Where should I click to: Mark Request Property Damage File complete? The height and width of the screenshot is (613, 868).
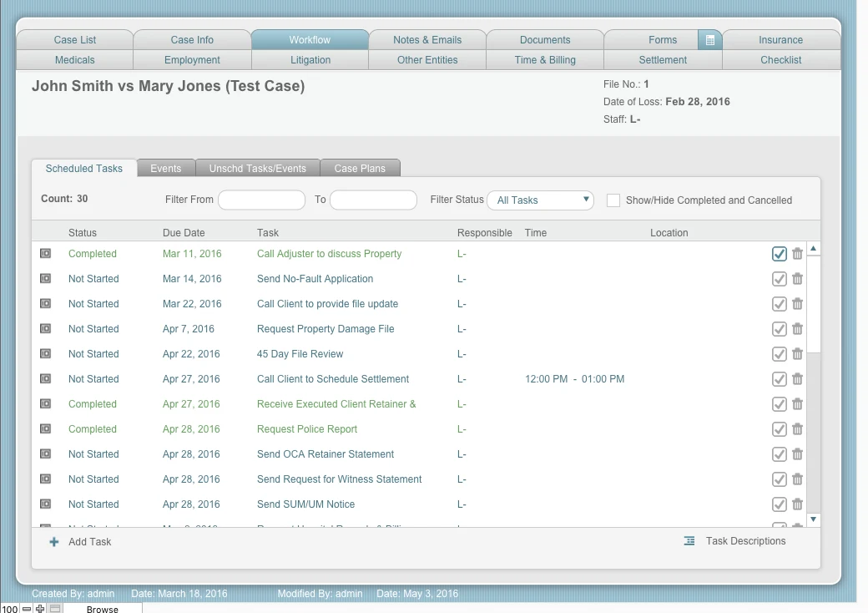[x=779, y=328]
